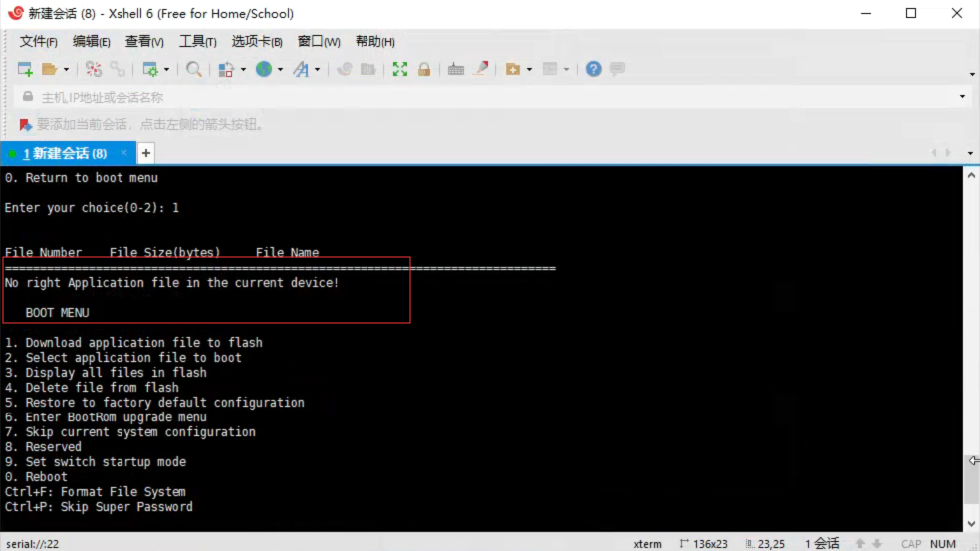
Task: Click the serial://:22 status text
Action: coord(33,544)
